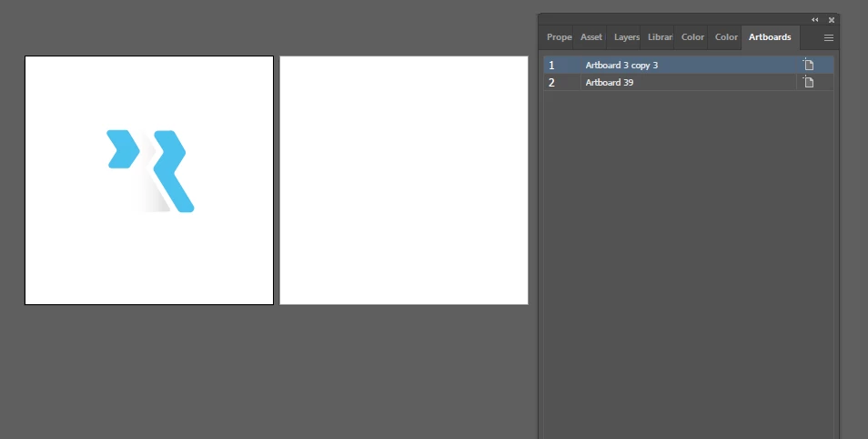Open the first Color tab
868x439 pixels.
(691, 37)
